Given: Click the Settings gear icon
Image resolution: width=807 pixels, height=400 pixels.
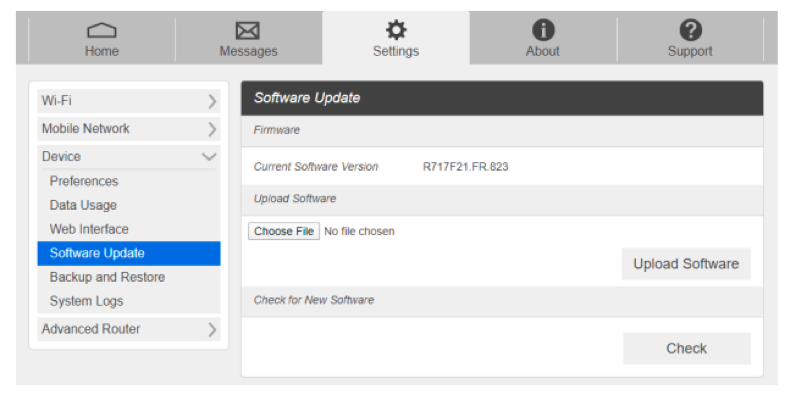Looking at the screenshot, I should (x=396, y=31).
